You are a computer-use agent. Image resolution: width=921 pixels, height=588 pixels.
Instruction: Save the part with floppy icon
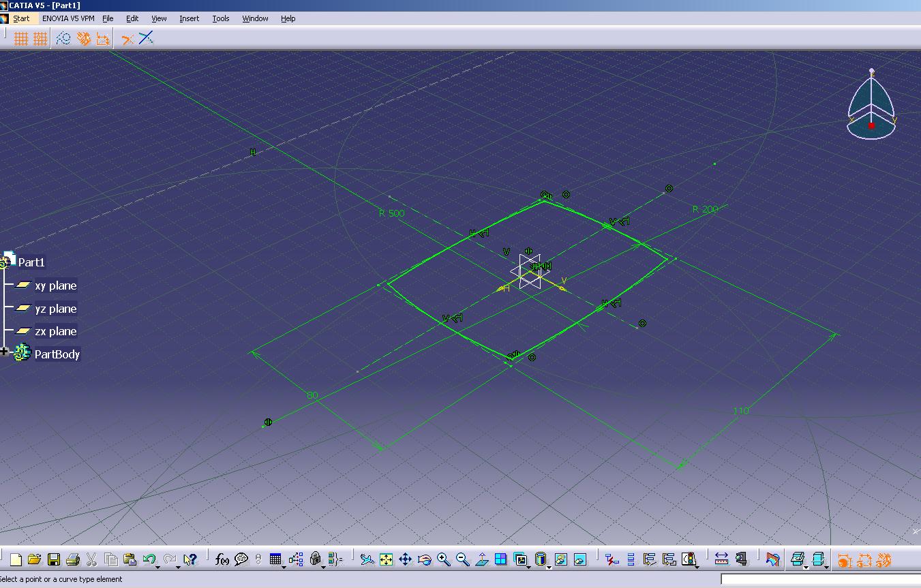tap(54, 559)
